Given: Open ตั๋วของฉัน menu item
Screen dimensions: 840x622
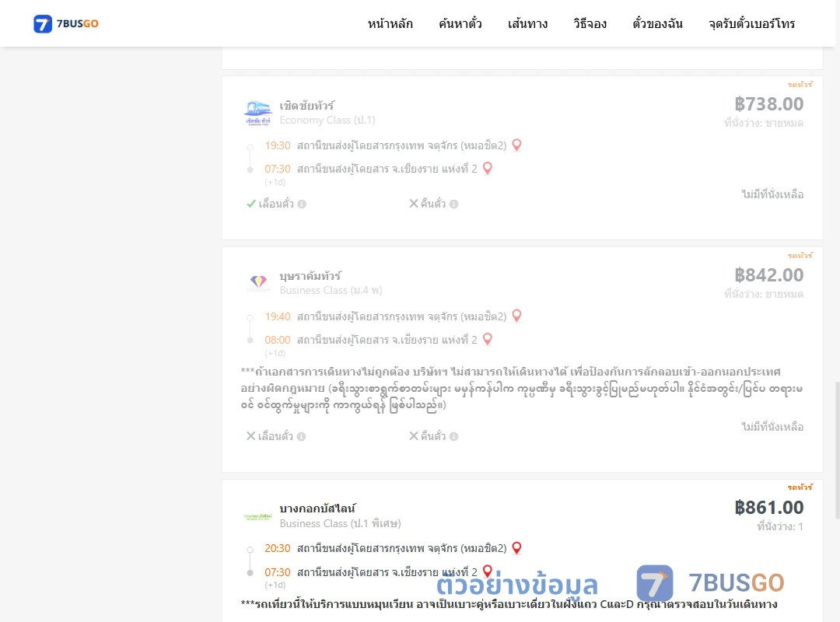Looking at the screenshot, I should pyautogui.click(x=657, y=23).
